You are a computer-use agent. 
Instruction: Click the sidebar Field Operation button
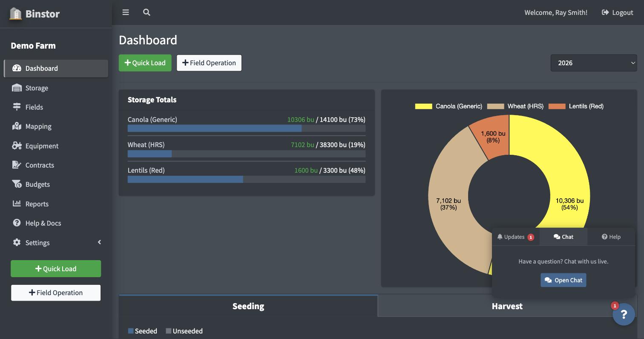click(x=56, y=293)
